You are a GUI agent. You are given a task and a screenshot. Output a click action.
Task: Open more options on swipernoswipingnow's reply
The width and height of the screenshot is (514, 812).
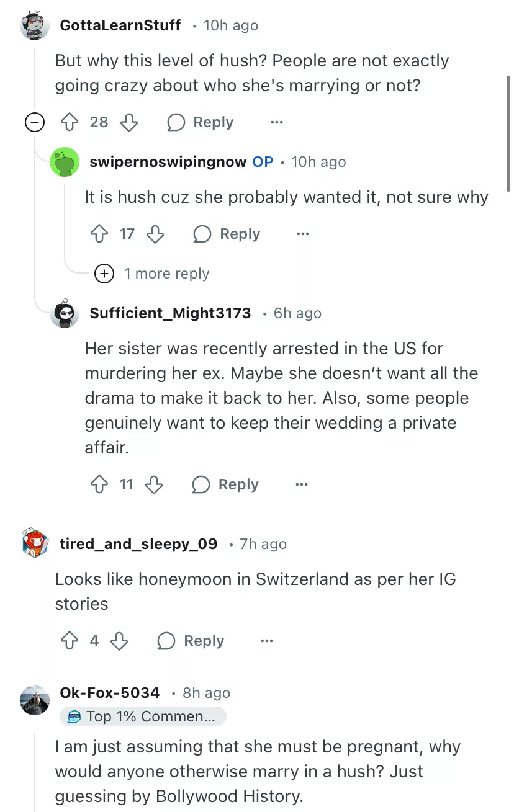click(x=303, y=234)
